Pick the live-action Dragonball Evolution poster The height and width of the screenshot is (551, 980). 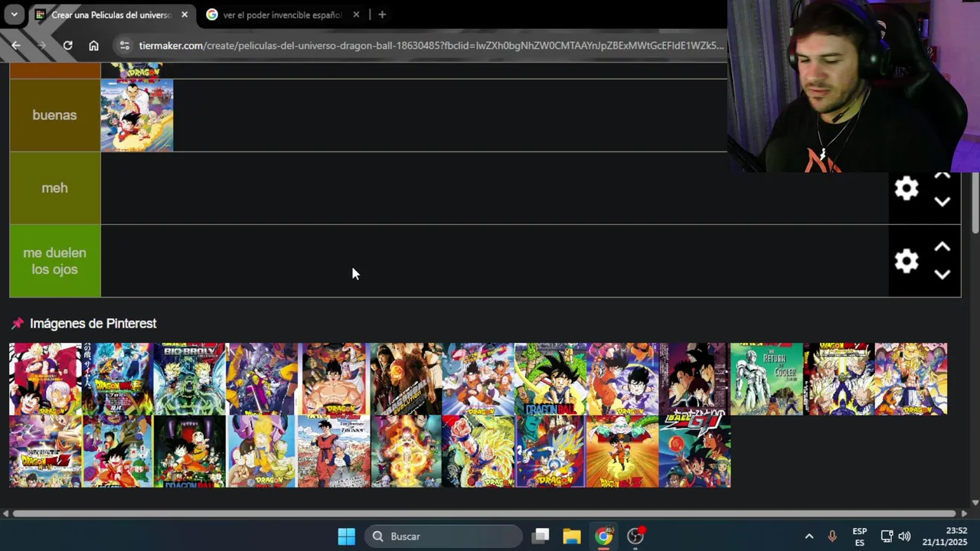coord(406,379)
